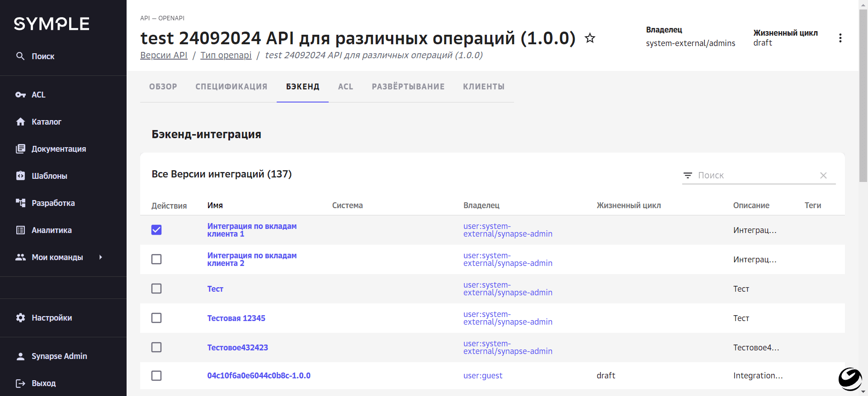Click the Шаблоны template icon
The width and height of the screenshot is (868, 396).
[x=20, y=176]
